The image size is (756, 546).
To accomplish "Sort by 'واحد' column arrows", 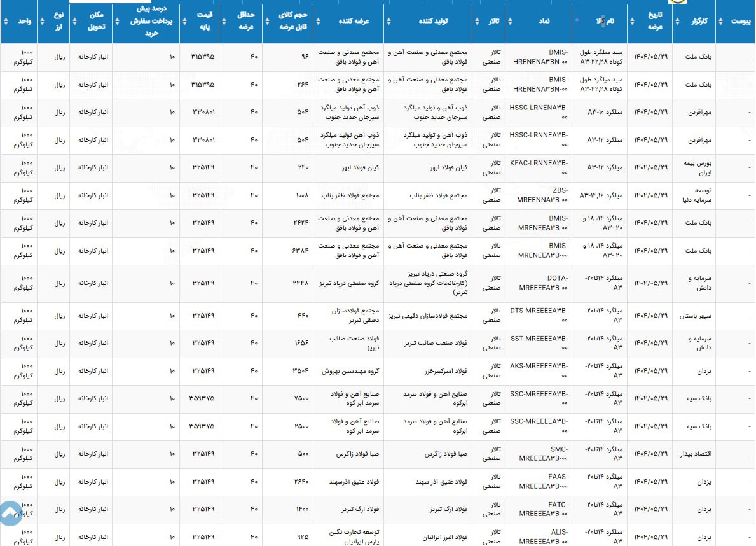I will pyautogui.click(x=6, y=21).
